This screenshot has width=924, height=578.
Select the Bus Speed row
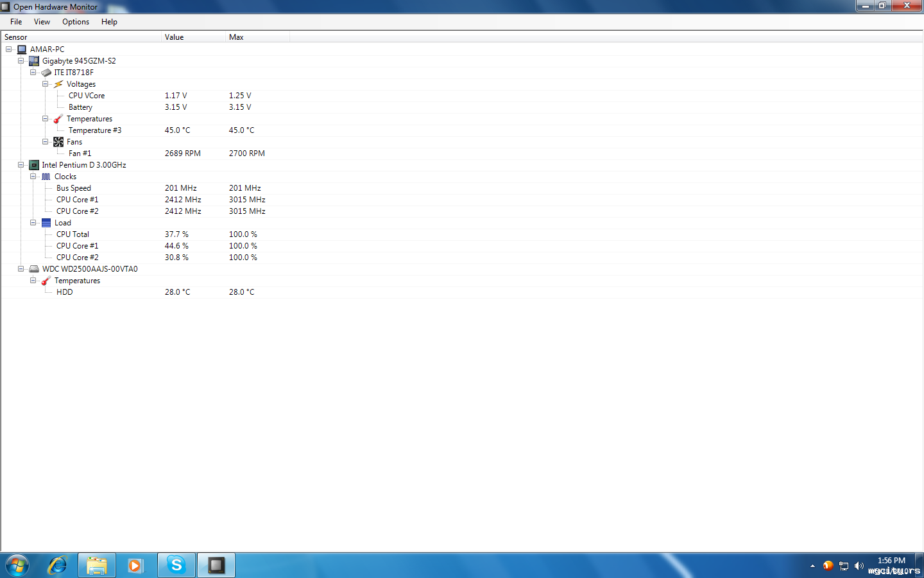coord(462,188)
